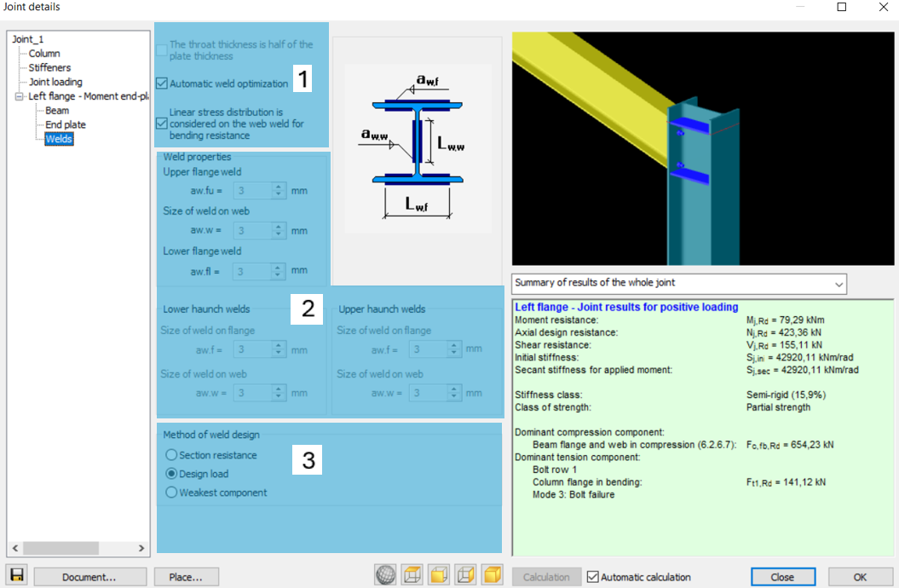
Task: Switch to isometric solid cube view
Action: pyautogui.click(x=493, y=575)
